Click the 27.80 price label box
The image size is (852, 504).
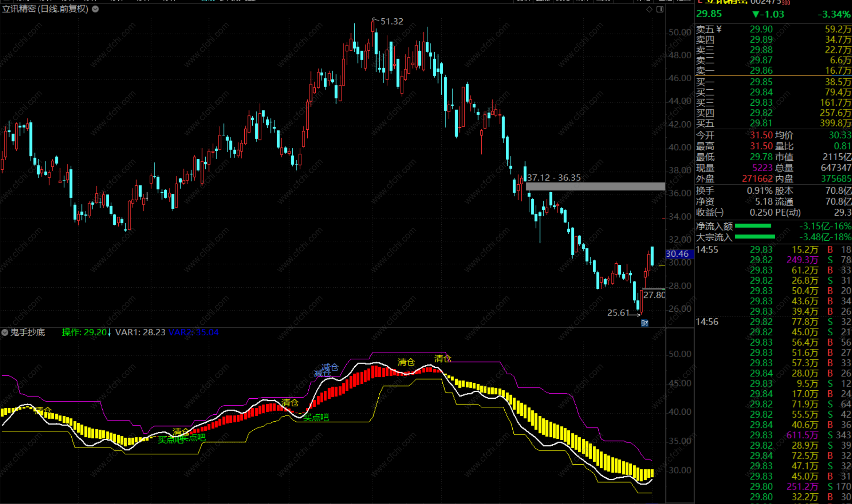(x=654, y=295)
